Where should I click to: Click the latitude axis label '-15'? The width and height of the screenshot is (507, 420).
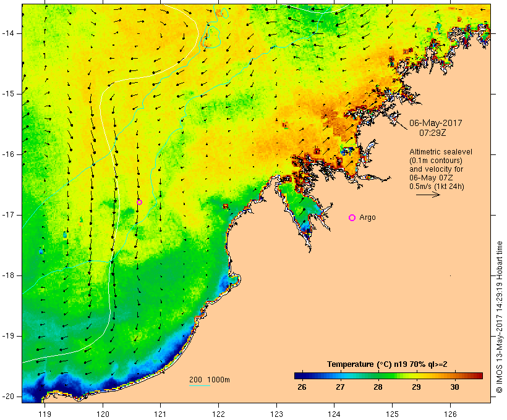[x=7, y=94]
